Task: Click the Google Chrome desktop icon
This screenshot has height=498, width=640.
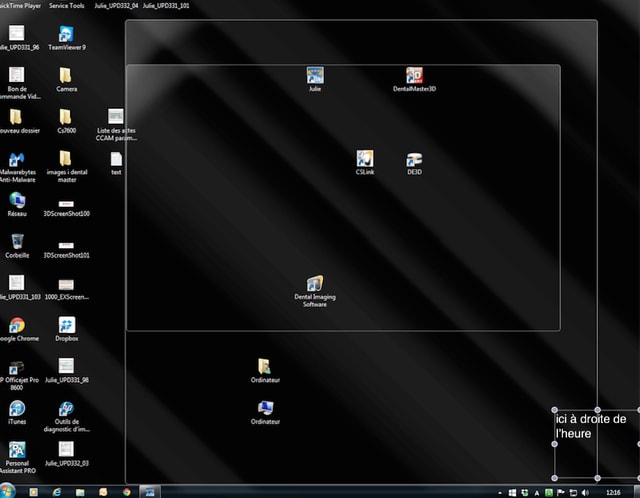Action: coord(17,326)
